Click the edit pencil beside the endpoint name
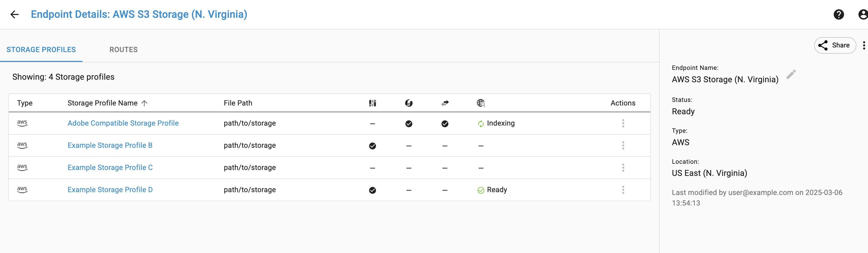Viewport: 868px width, 253px height. point(791,74)
